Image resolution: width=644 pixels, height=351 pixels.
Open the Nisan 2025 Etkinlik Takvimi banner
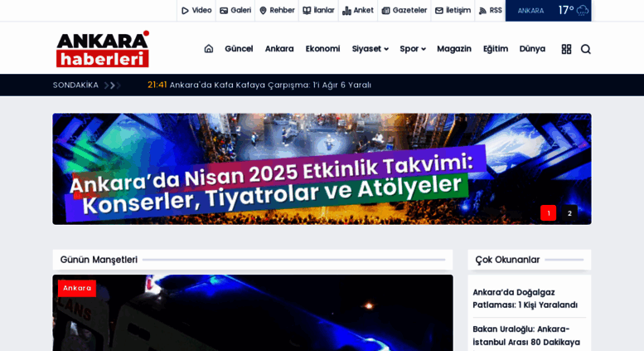coord(322,169)
